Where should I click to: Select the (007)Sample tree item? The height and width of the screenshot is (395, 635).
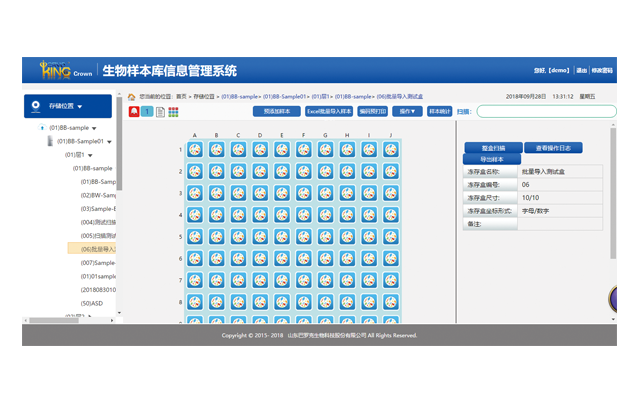(98, 263)
